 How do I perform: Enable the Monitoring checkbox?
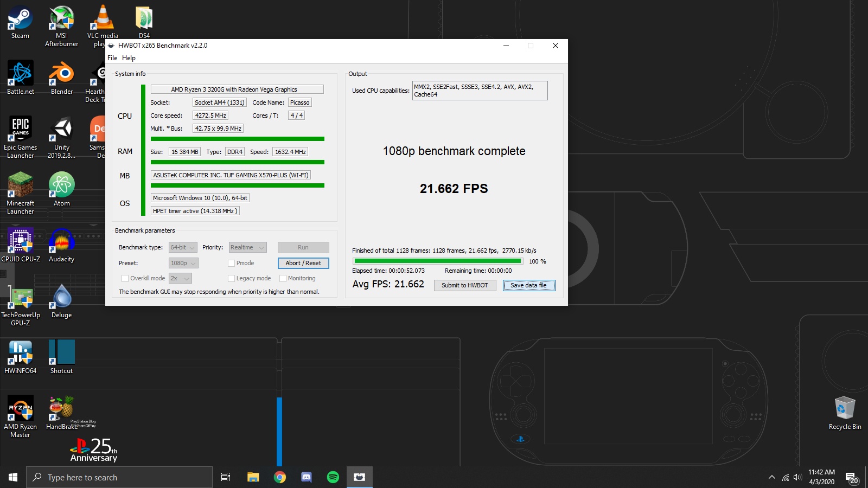[x=283, y=278]
